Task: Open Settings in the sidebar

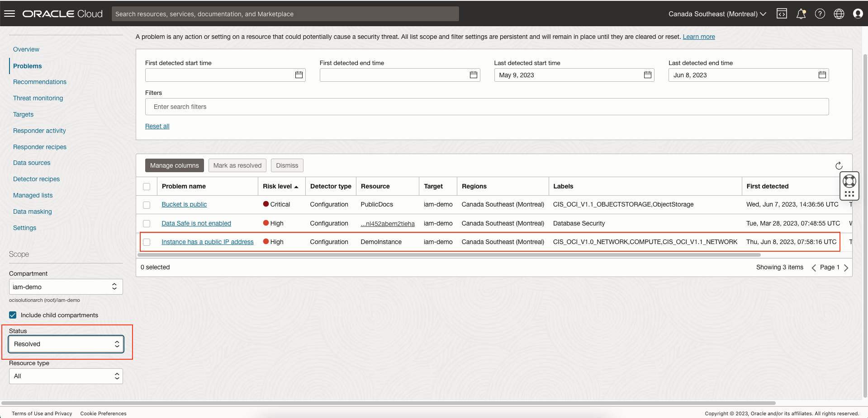Action: pyautogui.click(x=25, y=228)
